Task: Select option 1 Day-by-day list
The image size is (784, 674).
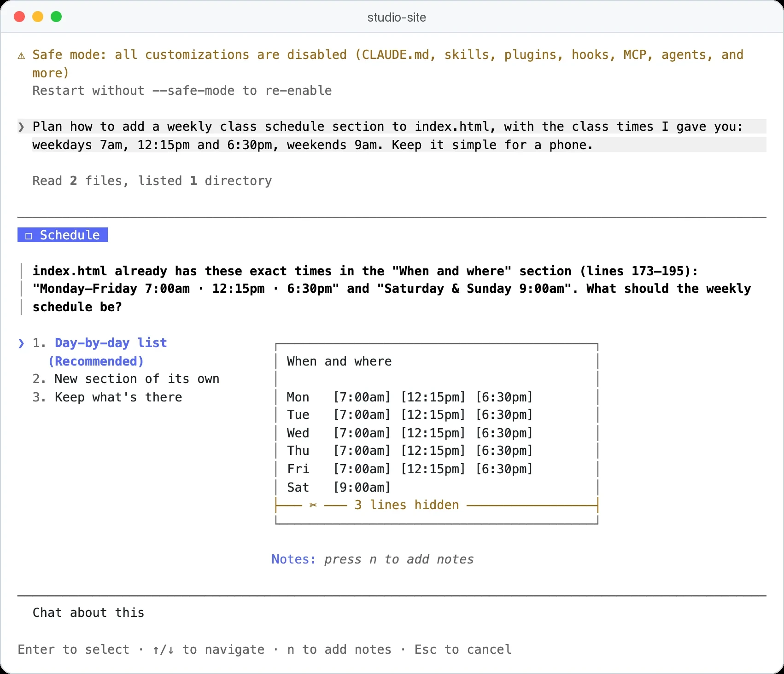Action: coord(99,352)
